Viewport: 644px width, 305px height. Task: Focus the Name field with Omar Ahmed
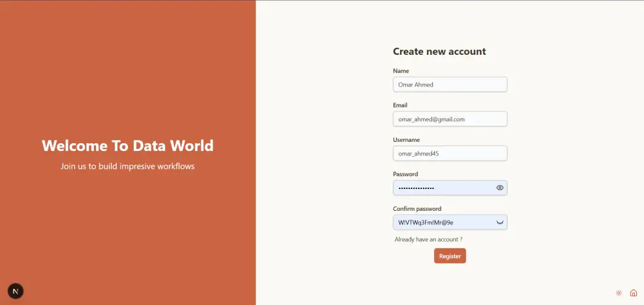[x=450, y=84]
